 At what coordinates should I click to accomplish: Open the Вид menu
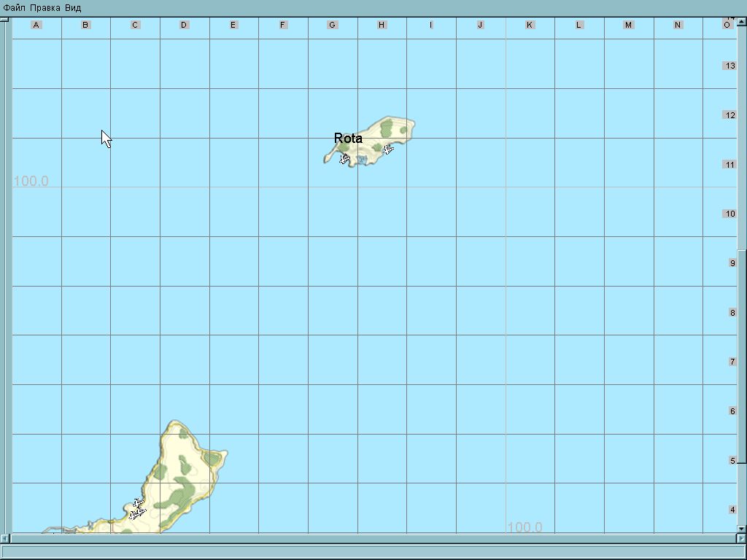(73, 8)
